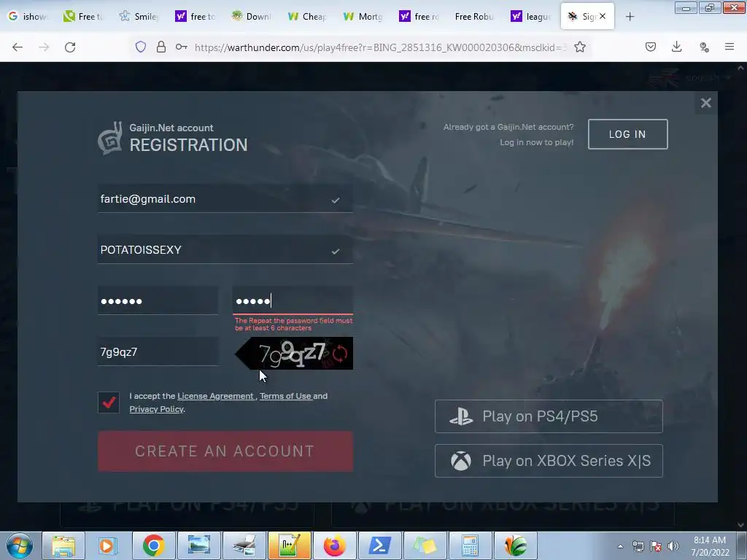Switch to the Mortg tab
The width and height of the screenshot is (747, 560).
point(363,16)
